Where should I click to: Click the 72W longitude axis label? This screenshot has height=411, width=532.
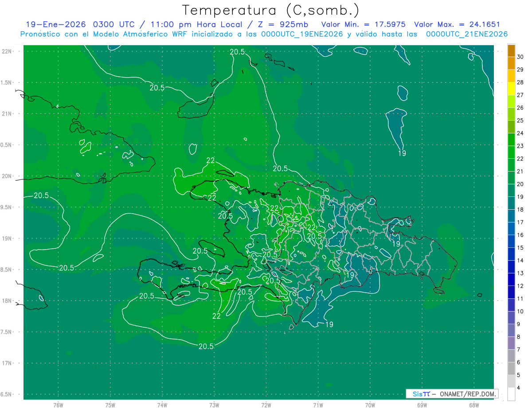(x=266, y=405)
